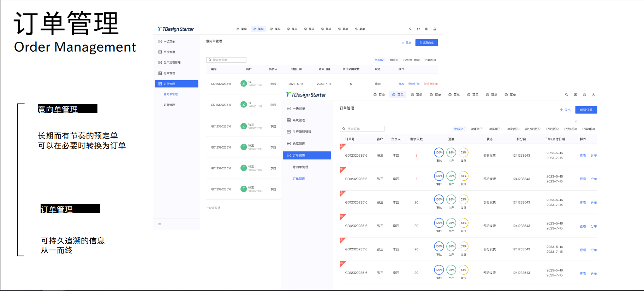This screenshot has width=644, height=291.
Task: Select 已取消(3) tab on 意向单管理 page
Action: pos(430,60)
